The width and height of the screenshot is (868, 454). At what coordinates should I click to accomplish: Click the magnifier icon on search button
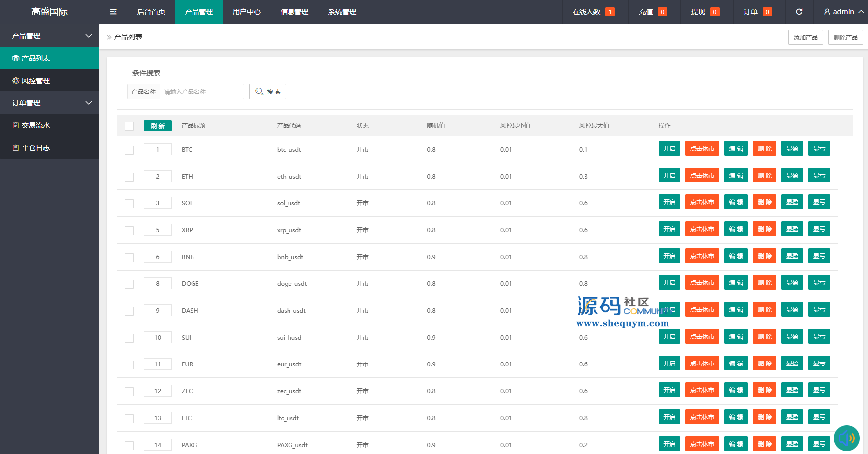[259, 91]
